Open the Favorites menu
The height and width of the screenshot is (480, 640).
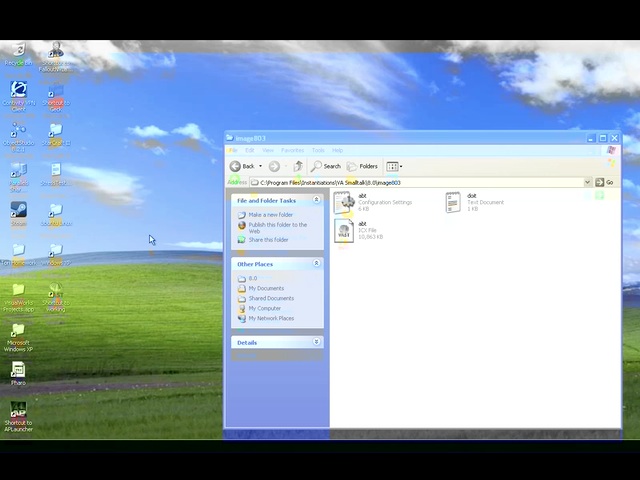point(293,150)
